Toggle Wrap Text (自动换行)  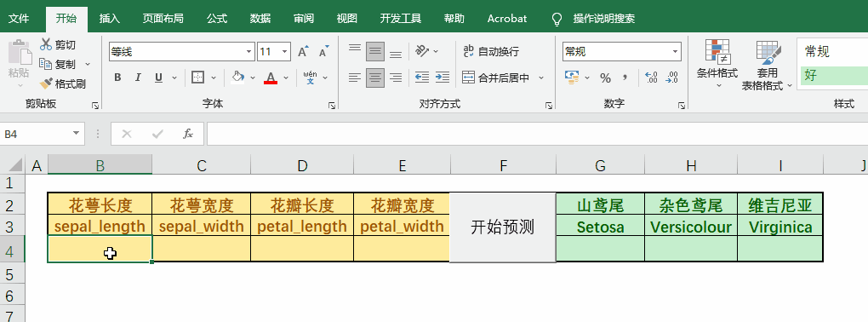click(490, 52)
